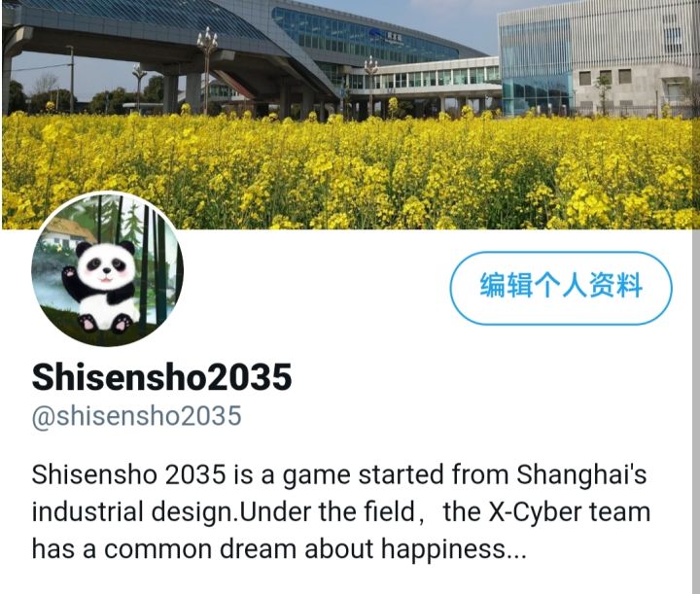The height and width of the screenshot is (594, 700).
Task: Click the @shisensho2035 username handle
Action: (x=137, y=417)
